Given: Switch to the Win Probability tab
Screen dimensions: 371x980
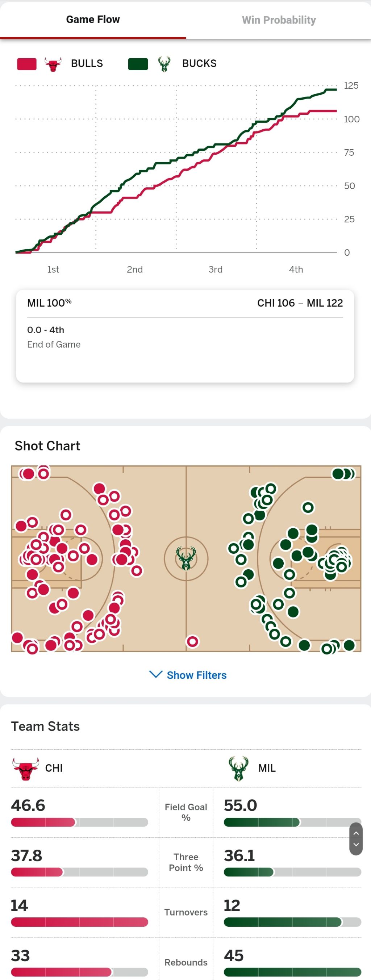Looking at the screenshot, I should [279, 20].
